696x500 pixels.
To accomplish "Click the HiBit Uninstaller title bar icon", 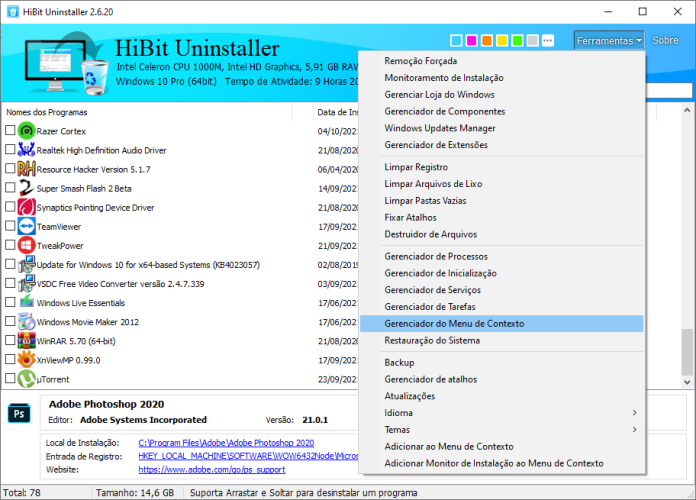I will pyautogui.click(x=13, y=12).
